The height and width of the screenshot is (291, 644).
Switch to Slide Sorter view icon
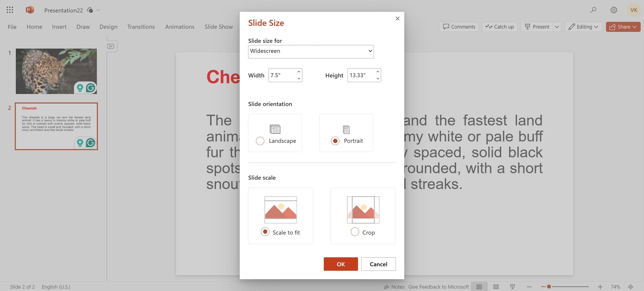point(496,287)
